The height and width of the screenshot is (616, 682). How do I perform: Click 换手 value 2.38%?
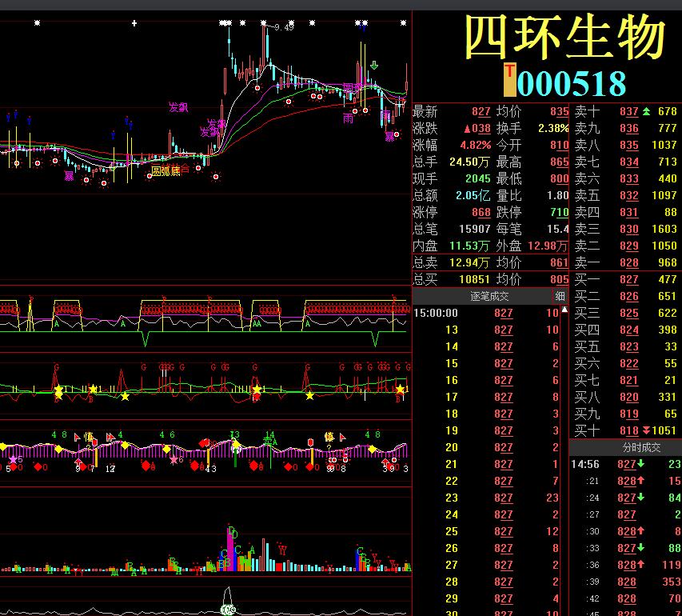[553, 129]
